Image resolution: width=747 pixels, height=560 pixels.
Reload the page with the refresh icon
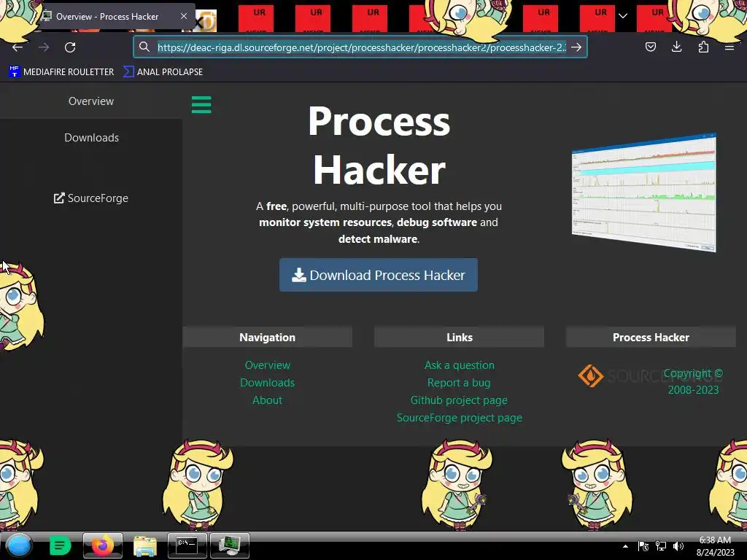tap(70, 47)
